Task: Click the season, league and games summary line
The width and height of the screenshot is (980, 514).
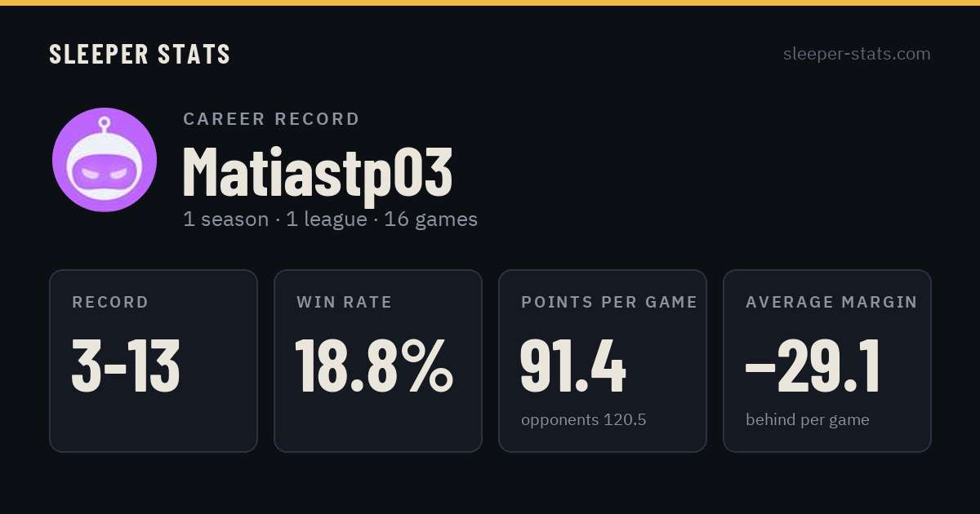Action: click(x=330, y=219)
